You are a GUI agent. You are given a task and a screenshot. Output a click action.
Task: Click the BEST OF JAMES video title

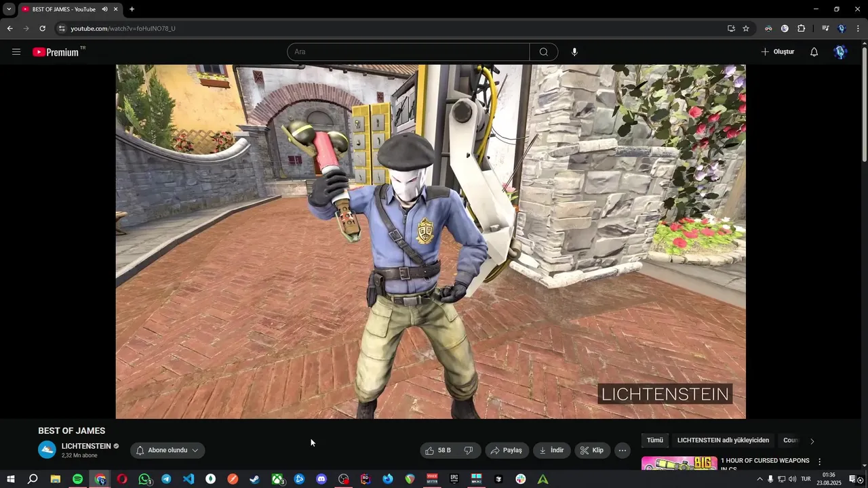pos(72,431)
